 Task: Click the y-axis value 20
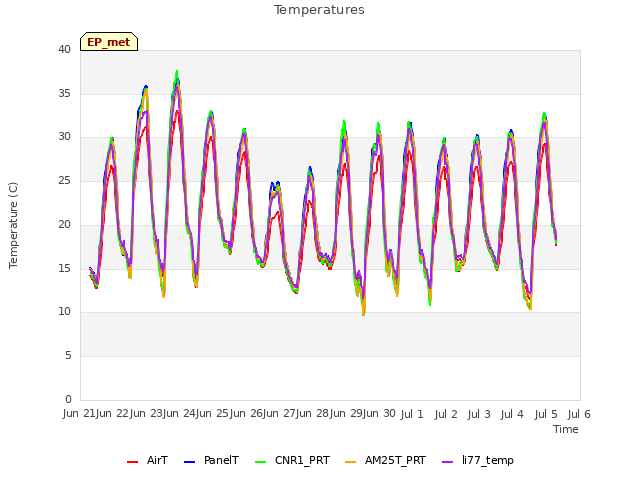pyautogui.click(x=64, y=224)
